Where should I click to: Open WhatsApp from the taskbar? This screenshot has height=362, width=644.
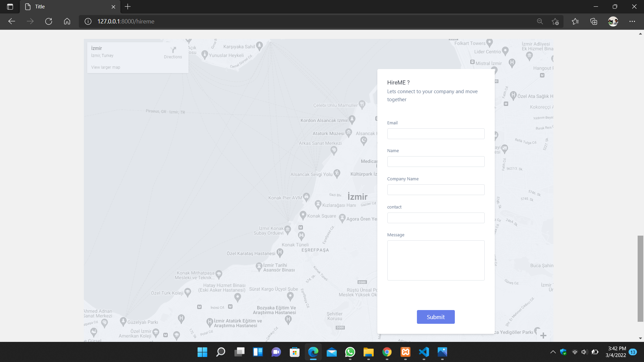pos(350,352)
